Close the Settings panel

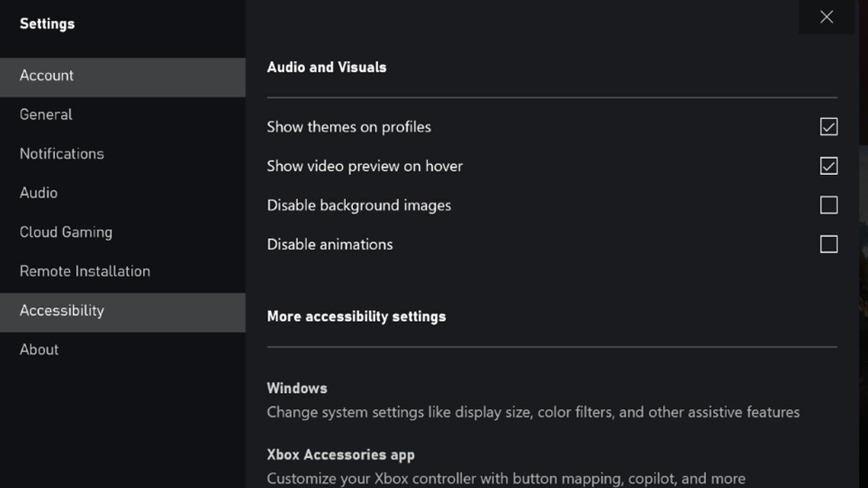827,17
